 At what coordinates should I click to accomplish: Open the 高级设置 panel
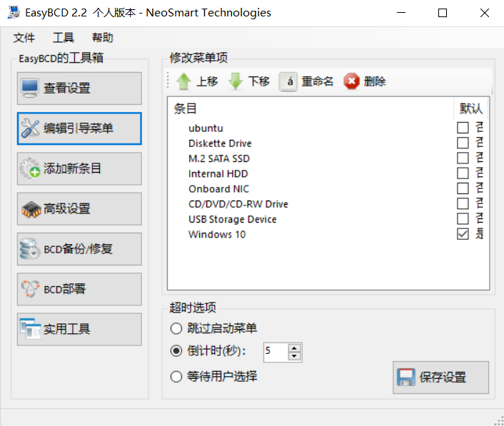(x=79, y=209)
